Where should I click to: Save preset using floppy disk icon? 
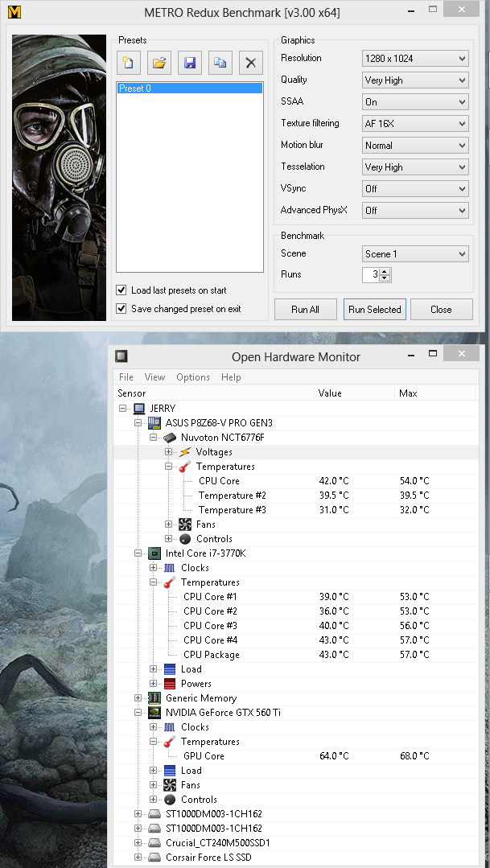[190, 63]
